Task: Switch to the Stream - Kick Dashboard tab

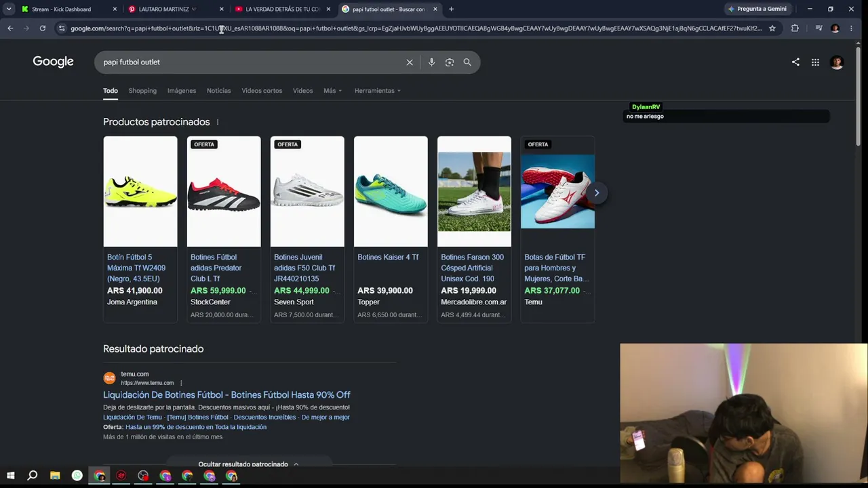Action: coord(61,9)
